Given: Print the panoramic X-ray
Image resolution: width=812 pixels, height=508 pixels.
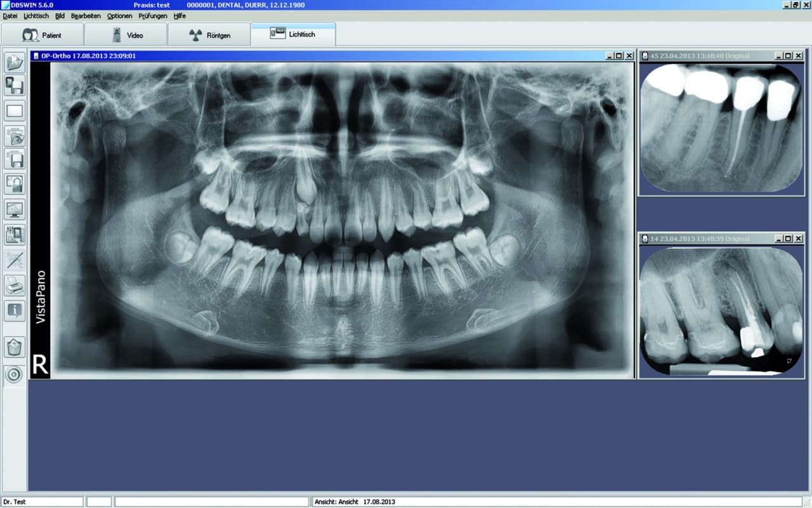Looking at the screenshot, I should click(15, 286).
